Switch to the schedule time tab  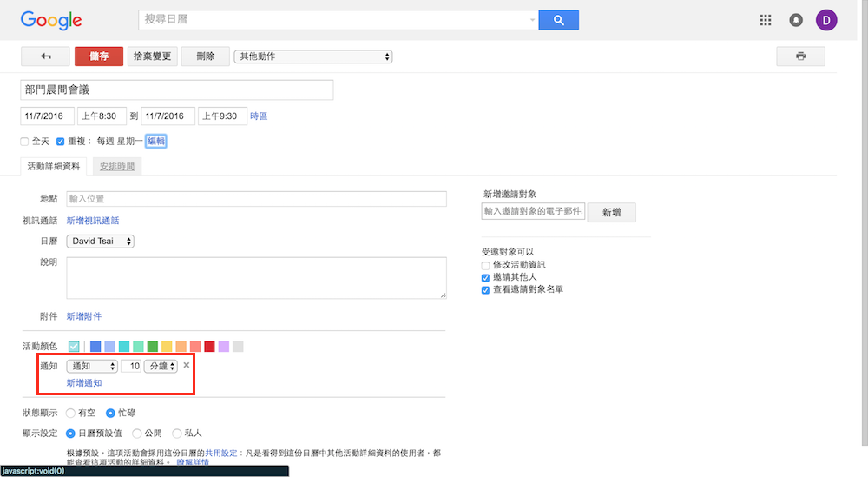pos(117,166)
